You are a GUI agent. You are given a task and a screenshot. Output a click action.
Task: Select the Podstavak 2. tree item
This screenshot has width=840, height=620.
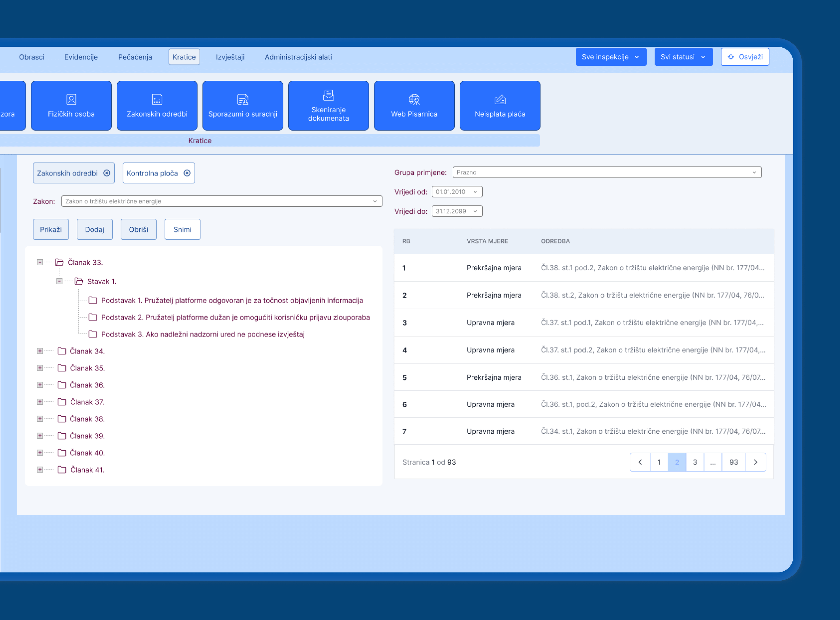[x=235, y=317]
